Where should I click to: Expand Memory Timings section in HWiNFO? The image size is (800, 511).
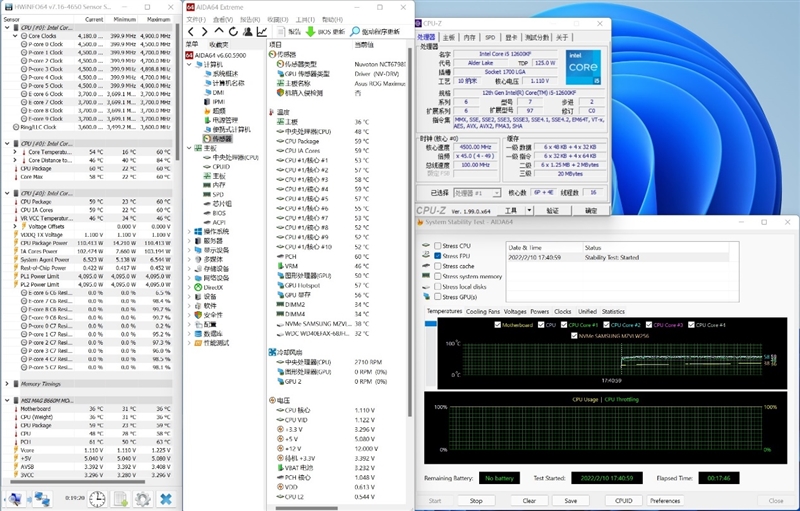tap(7, 384)
